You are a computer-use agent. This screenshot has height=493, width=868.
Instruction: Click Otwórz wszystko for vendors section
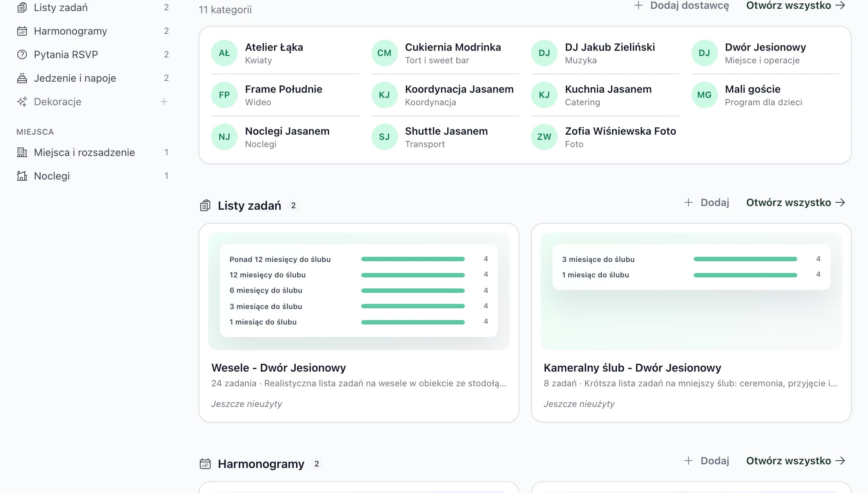click(796, 6)
